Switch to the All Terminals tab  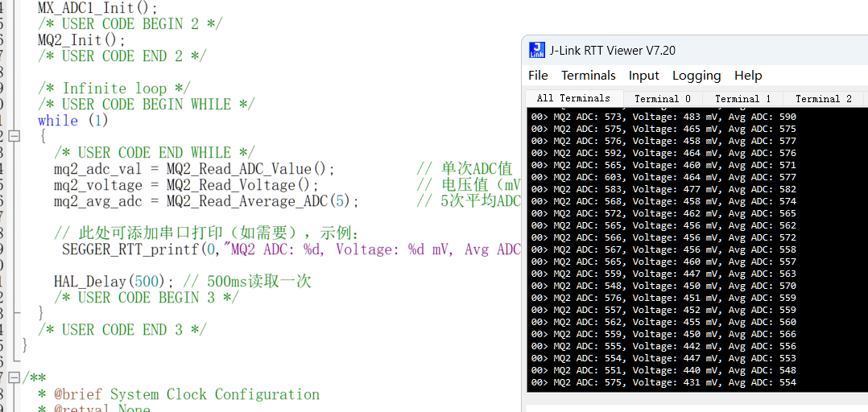573,98
